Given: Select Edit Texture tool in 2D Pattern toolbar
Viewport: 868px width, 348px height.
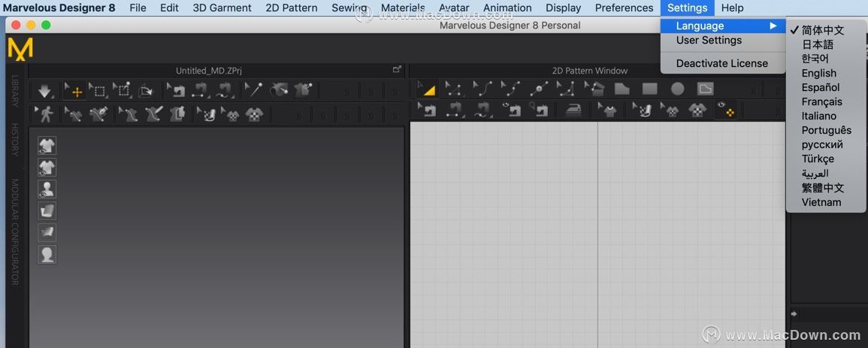Looking at the screenshot, I should [642, 111].
